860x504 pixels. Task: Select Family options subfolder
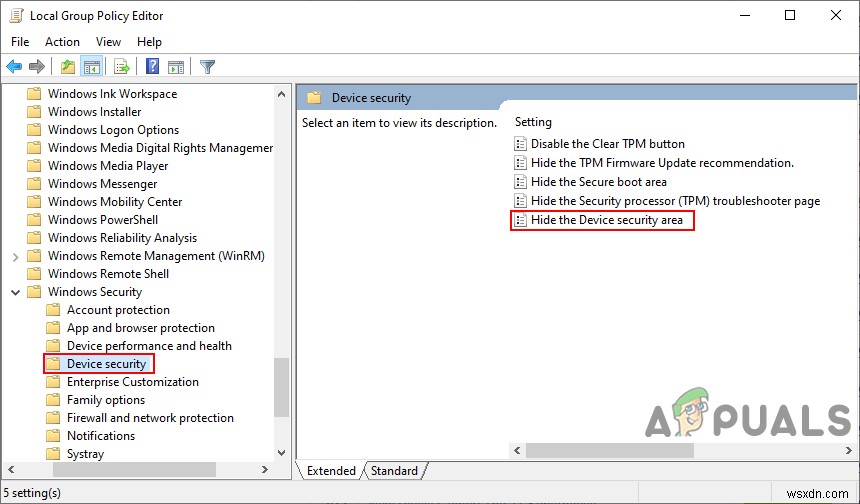[x=106, y=400]
